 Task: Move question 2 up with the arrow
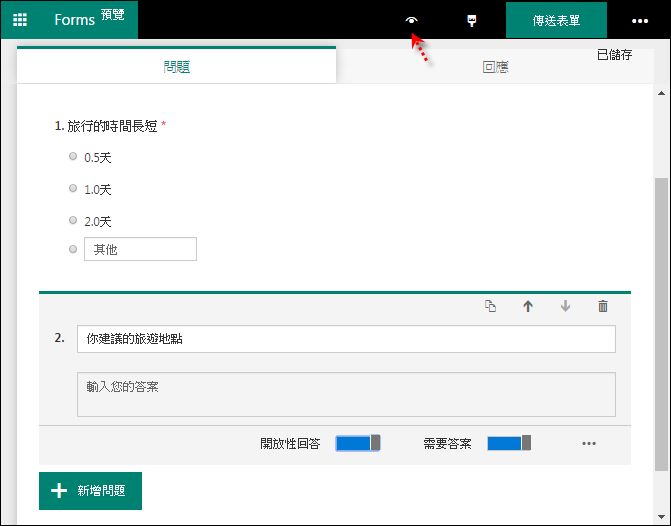(x=528, y=306)
